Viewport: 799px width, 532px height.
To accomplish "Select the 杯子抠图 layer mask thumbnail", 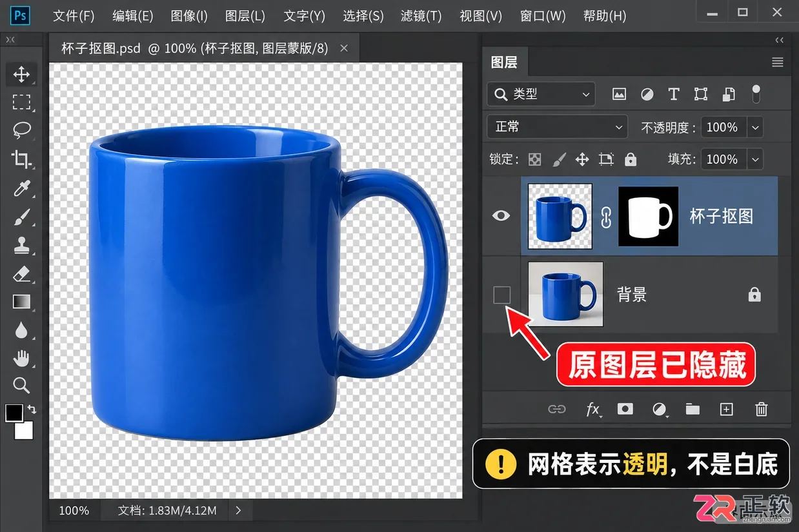I will click(648, 217).
